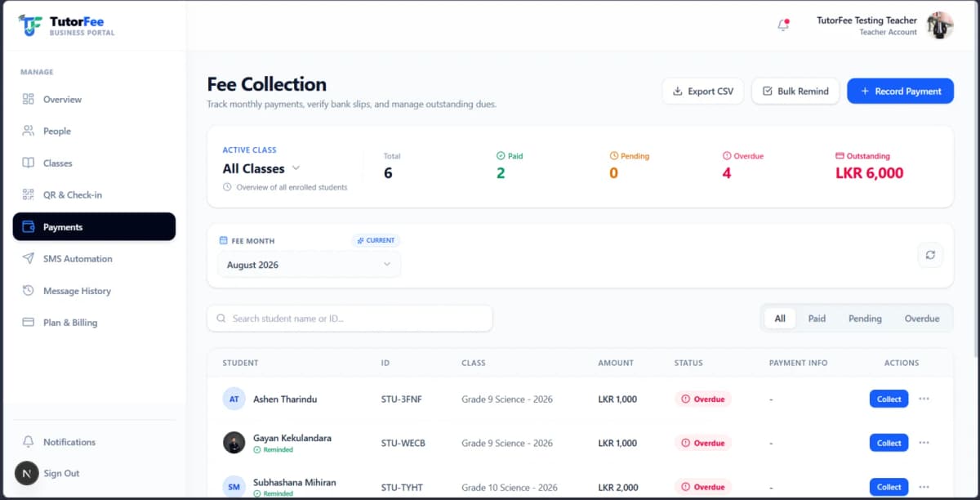
Task: Open more options for Gayan Kekulandara
Action: tap(924, 443)
